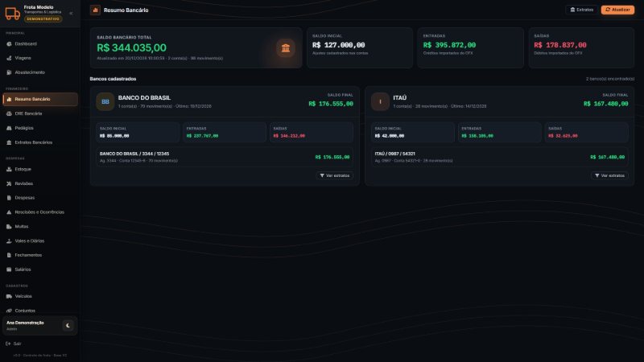Screen dimensions: 644x362
Task: Select DRE Bancária menu item
Action: click(x=39, y=113)
